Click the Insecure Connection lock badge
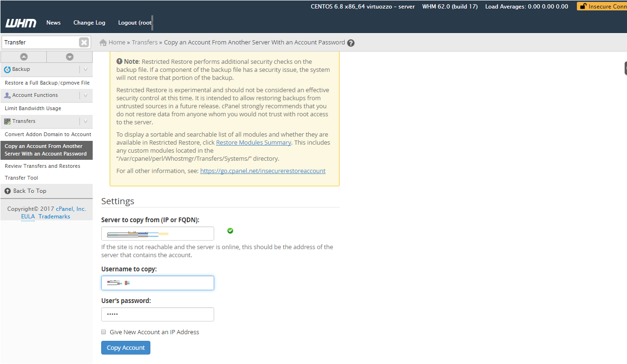The height and width of the screenshot is (364, 627). 602,7
